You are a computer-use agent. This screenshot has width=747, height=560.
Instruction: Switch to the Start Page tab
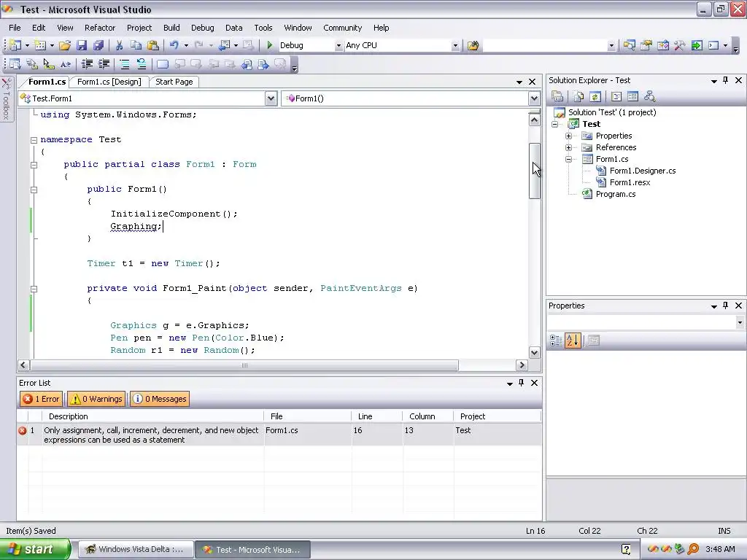(174, 82)
